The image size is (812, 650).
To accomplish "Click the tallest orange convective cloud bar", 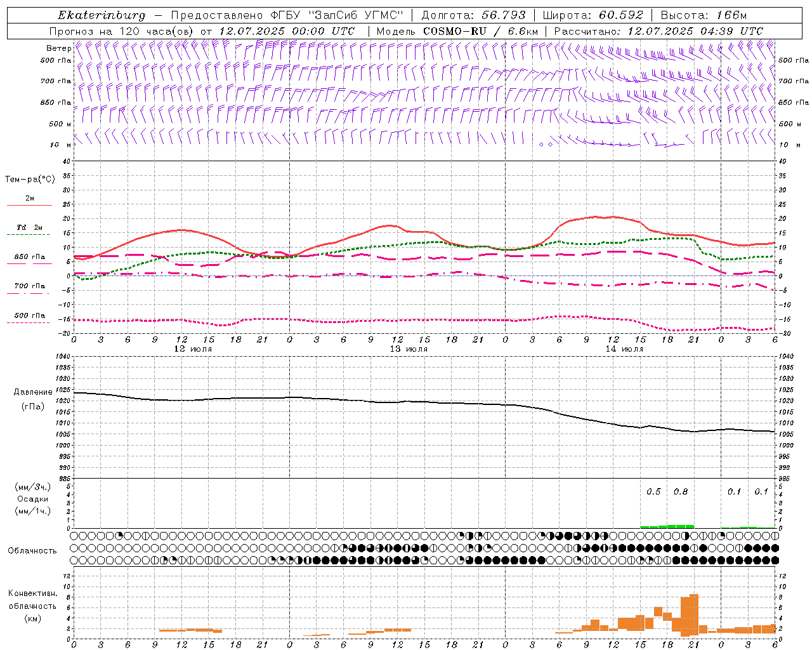I will [x=693, y=614].
